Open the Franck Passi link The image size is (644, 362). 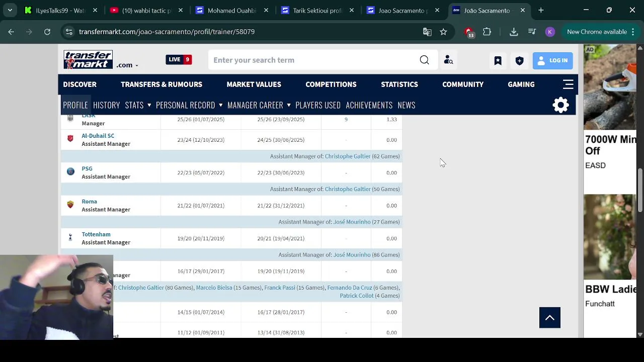(x=280, y=288)
